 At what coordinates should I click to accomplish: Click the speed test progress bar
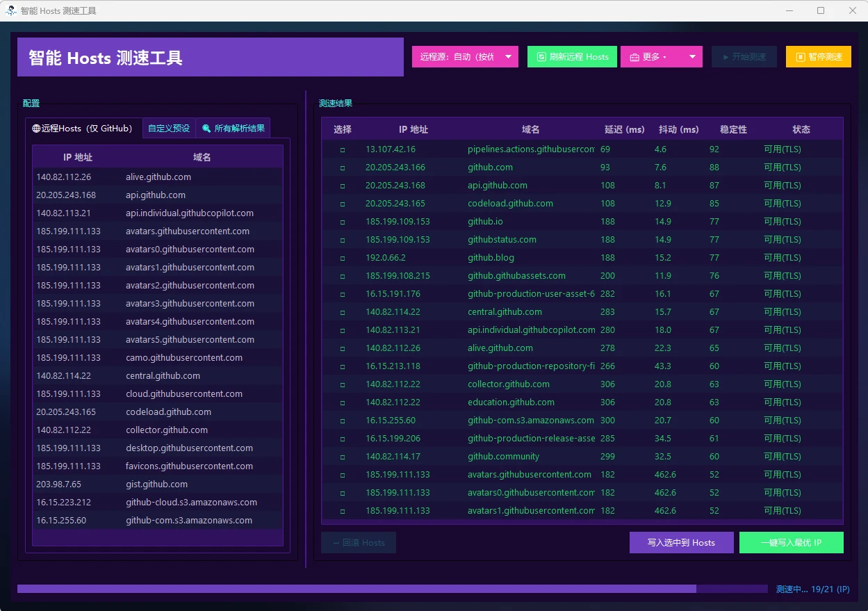pos(393,589)
